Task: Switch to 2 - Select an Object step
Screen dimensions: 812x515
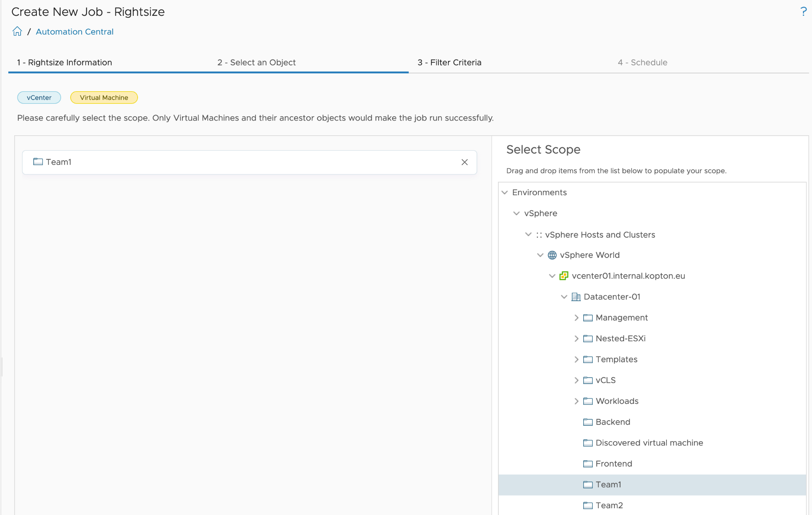Action: point(257,62)
